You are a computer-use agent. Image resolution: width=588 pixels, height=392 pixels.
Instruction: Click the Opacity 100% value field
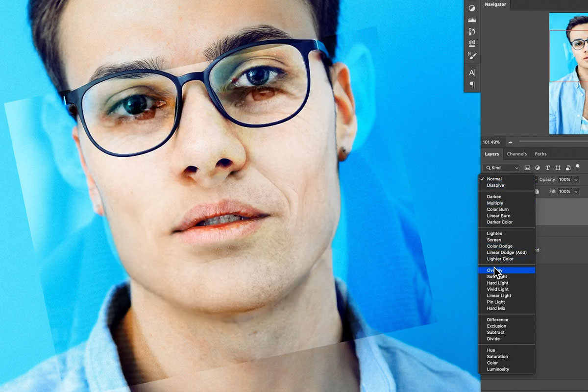point(565,180)
